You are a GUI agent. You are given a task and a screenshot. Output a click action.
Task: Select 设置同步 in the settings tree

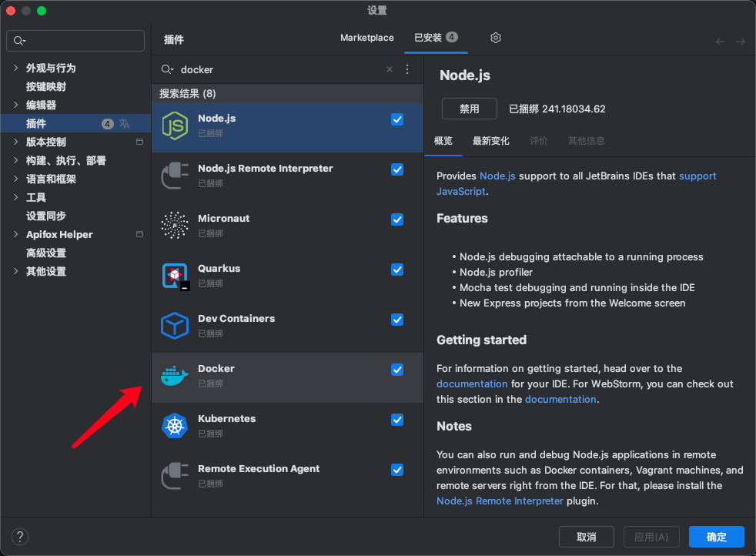point(45,216)
